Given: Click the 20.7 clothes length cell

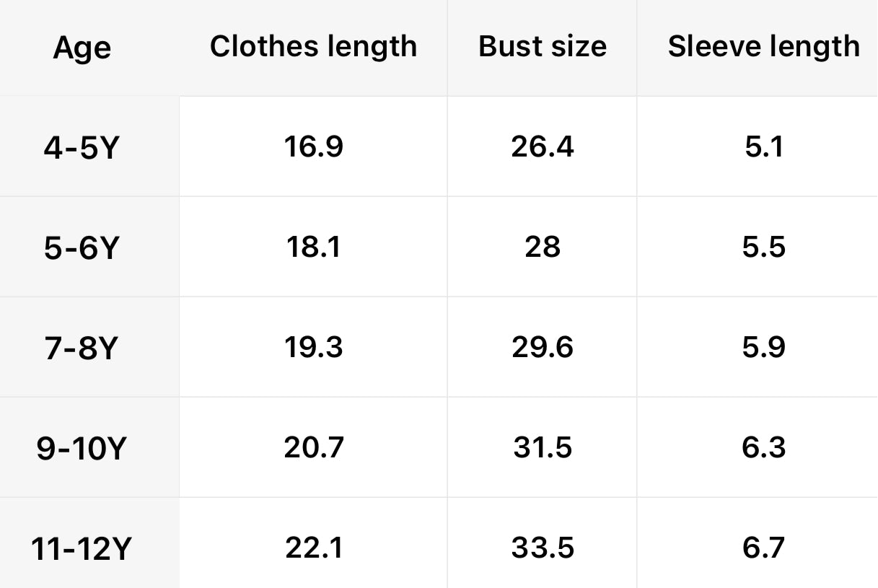Looking at the screenshot, I should tap(313, 447).
